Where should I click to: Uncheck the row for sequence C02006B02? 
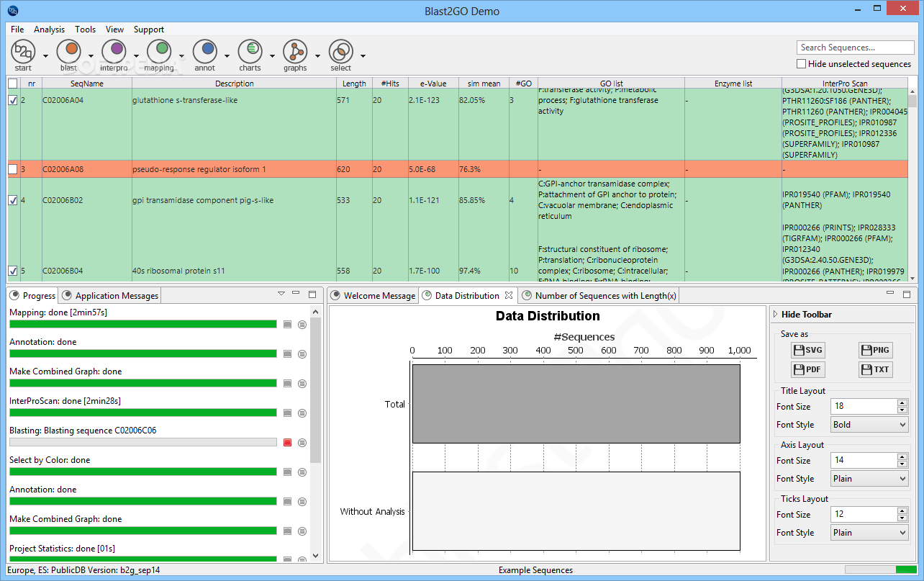click(x=12, y=200)
